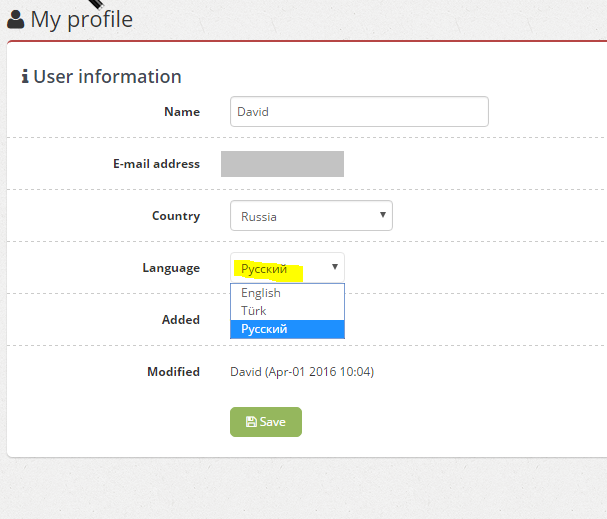
Task: Click the Name field label
Action: click(x=182, y=112)
